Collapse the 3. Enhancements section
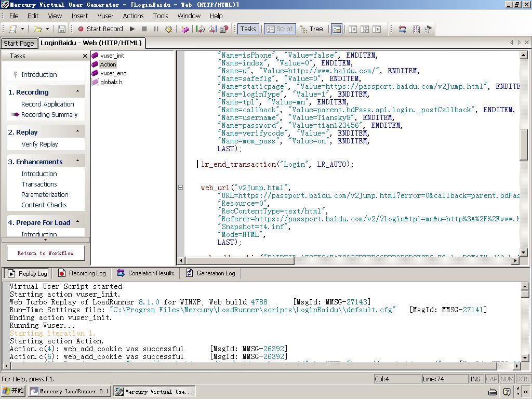The width and height of the screenshot is (532, 399). point(78,162)
